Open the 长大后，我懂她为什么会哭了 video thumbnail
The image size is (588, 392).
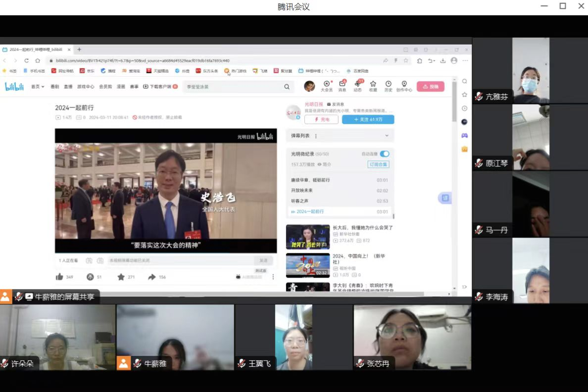[307, 237]
